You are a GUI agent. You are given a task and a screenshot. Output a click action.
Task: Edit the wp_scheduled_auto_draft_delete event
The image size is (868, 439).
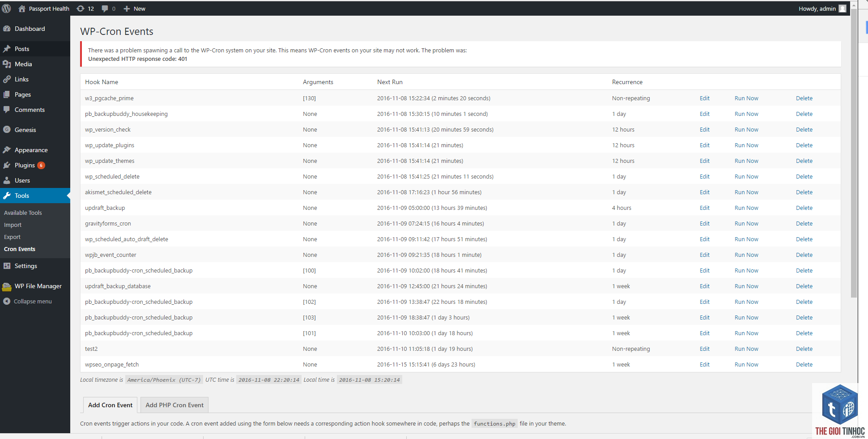click(705, 239)
